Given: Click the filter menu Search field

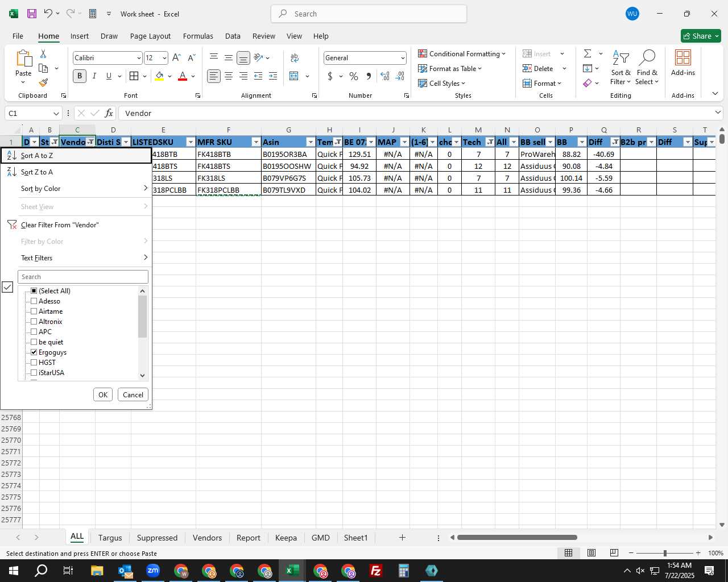Looking at the screenshot, I should [83, 277].
